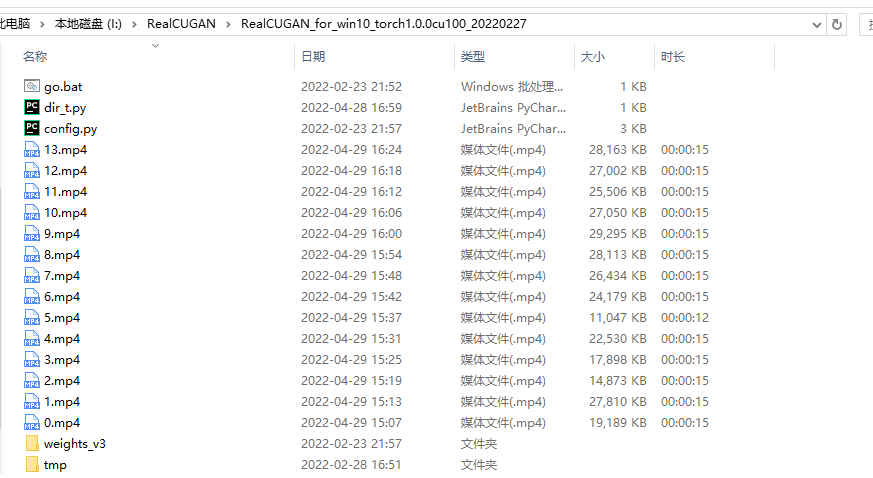Click date 2022-04-28 16:59

pyautogui.click(x=351, y=107)
